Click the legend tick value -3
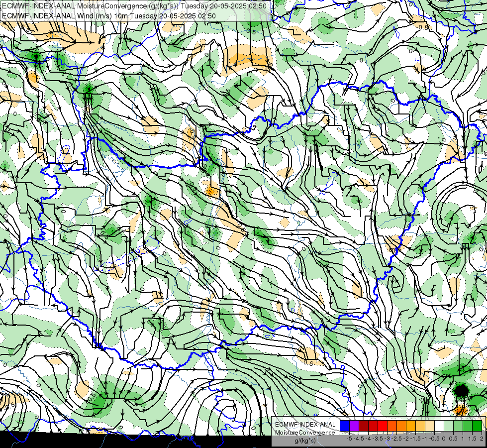 [387, 439]
